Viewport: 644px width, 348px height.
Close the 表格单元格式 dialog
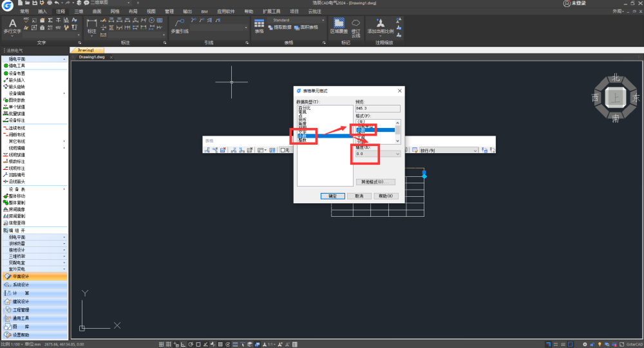coord(400,91)
